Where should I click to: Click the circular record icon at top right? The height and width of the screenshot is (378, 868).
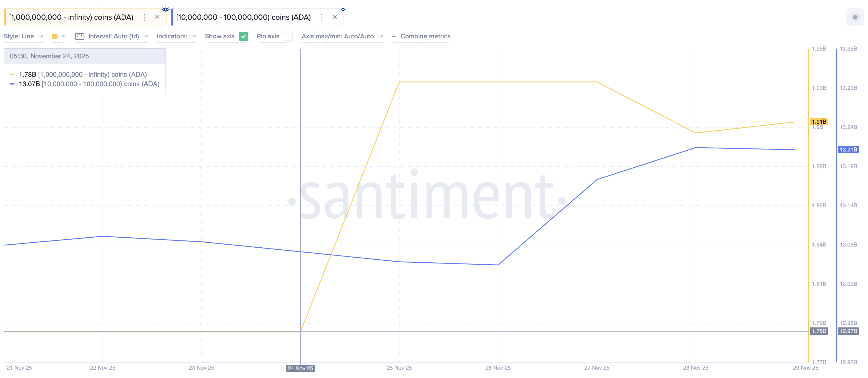(x=855, y=17)
